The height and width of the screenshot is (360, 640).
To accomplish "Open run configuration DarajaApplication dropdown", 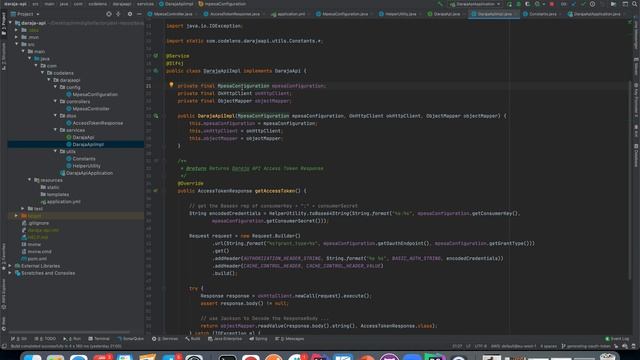I will [475, 4].
